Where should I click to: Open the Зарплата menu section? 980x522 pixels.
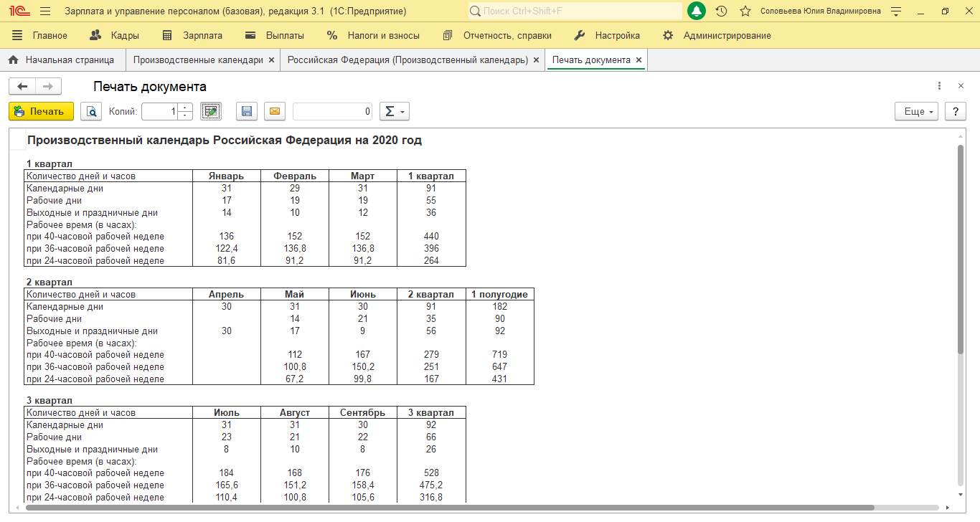192,35
